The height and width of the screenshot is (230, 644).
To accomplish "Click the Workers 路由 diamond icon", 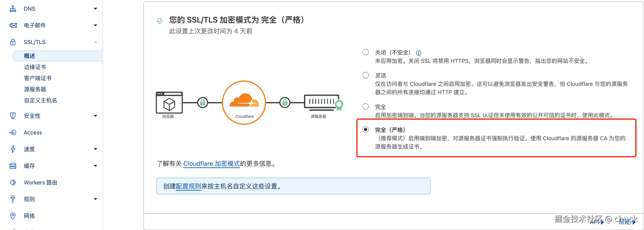I will (x=13, y=182).
